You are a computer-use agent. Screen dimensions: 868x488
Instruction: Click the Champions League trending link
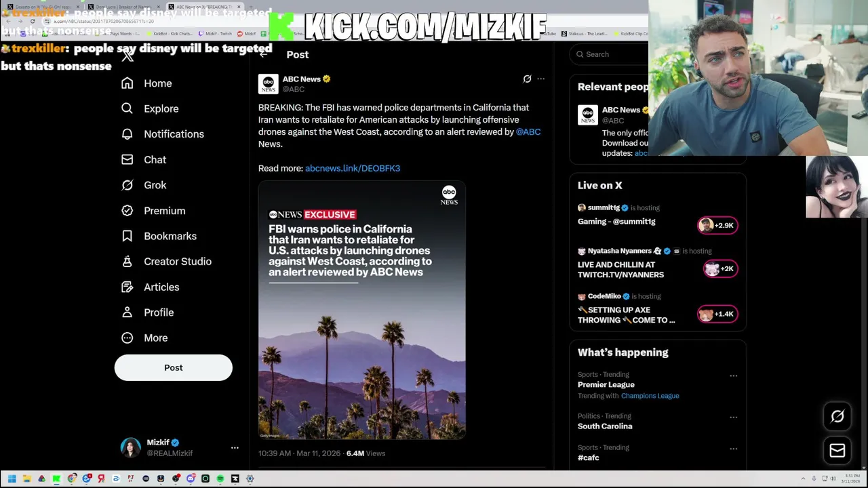pos(650,396)
